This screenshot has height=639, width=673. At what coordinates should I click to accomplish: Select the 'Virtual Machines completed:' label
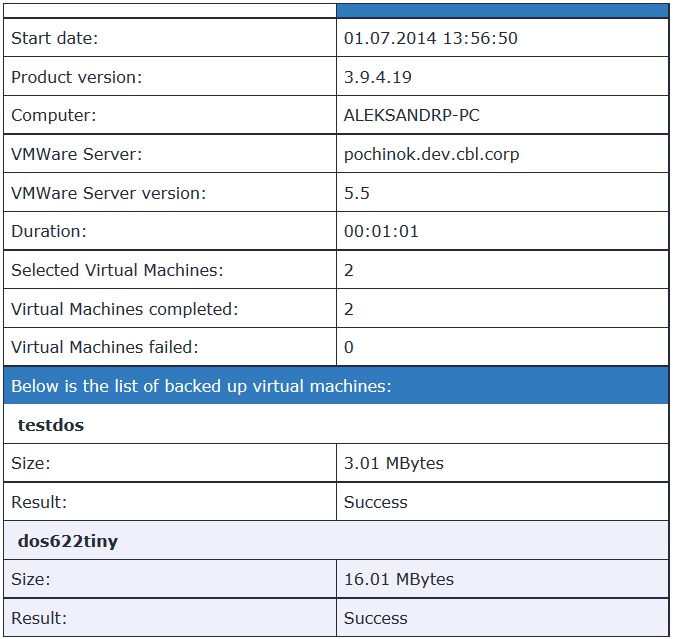(124, 309)
